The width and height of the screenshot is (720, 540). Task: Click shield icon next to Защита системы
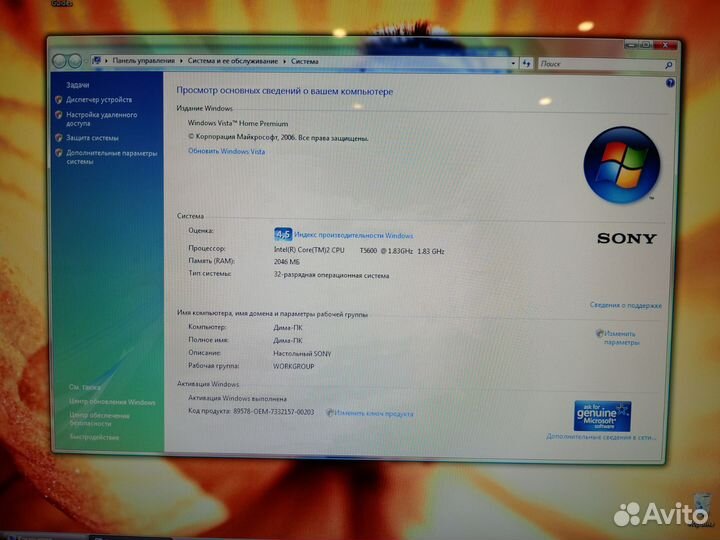(58, 137)
